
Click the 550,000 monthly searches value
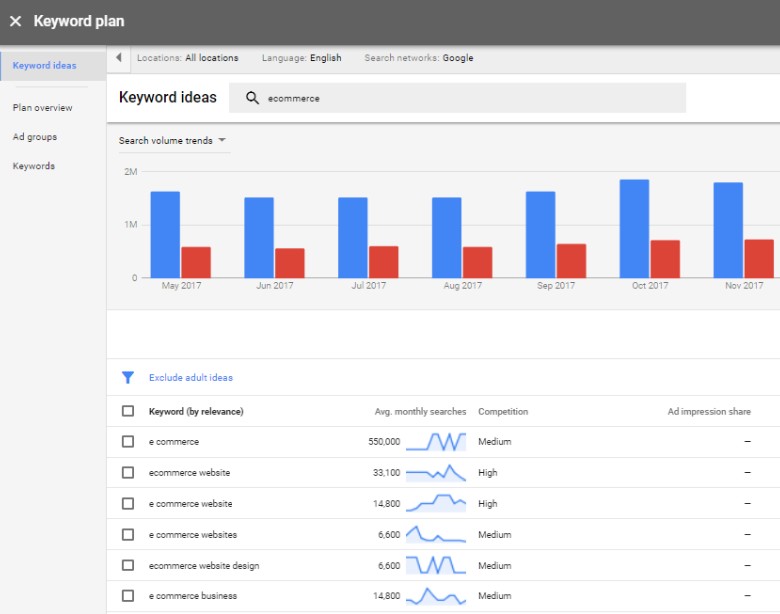(384, 442)
